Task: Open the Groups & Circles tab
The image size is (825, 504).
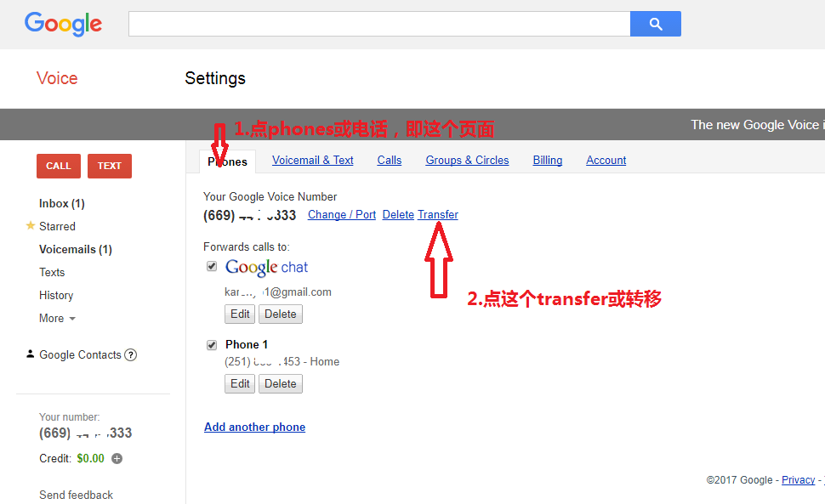Action: click(x=467, y=161)
